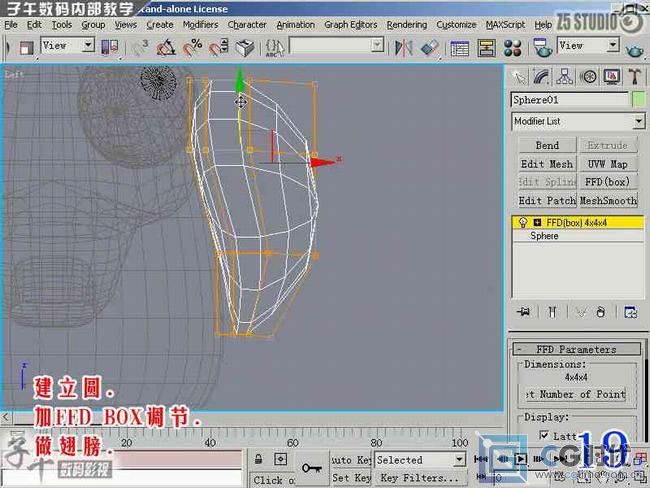650x488 pixels.
Task: Apply the Edit Mesh modifier button
Action: point(547,164)
